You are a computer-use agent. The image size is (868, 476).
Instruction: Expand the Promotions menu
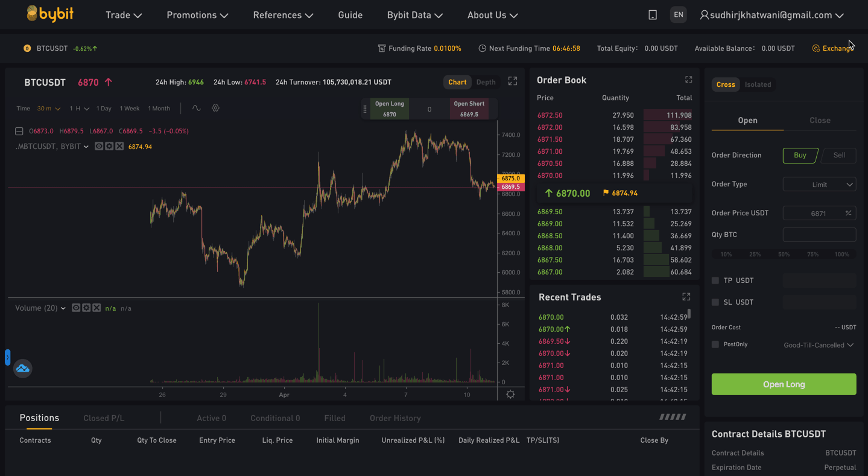[197, 15]
